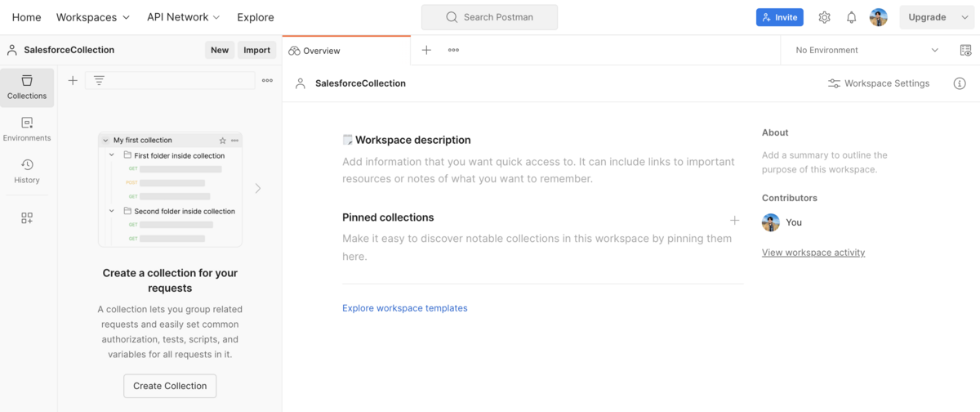Add a pinned collection with plus icon
980x412 pixels.
(734, 221)
